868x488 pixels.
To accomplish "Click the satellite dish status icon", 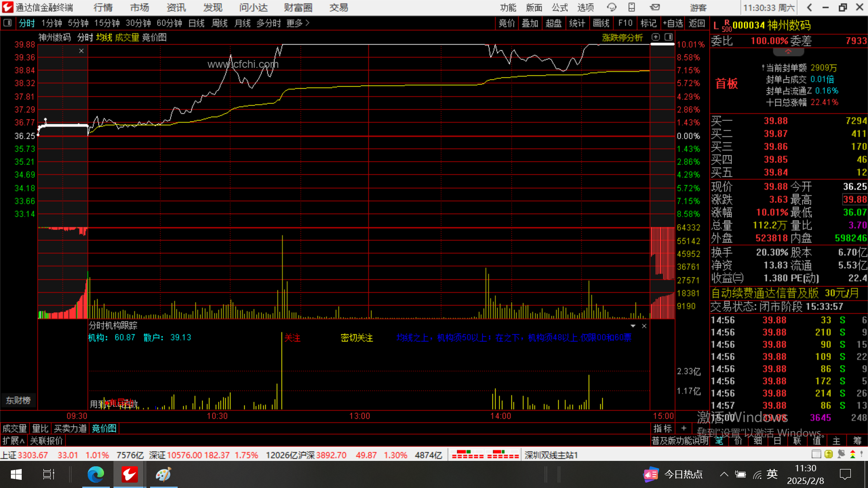I will [x=841, y=454].
